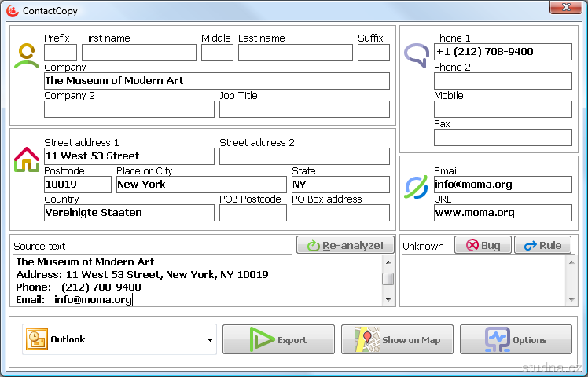The image size is (588, 377).
Task: Focus the Last name field
Action: [295, 53]
